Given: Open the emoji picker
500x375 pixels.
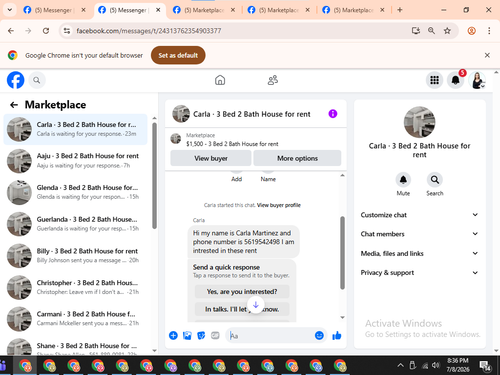Looking at the screenshot, I should [319, 335].
